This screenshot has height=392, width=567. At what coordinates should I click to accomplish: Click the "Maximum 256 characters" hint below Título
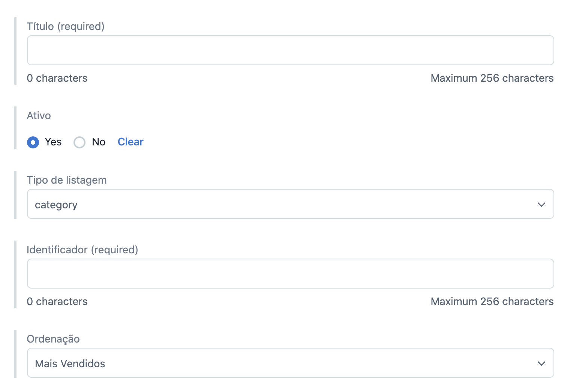coord(492,78)
